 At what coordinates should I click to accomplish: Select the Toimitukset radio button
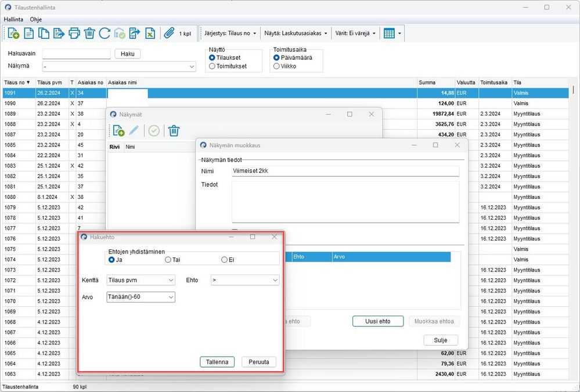[212, 66]
